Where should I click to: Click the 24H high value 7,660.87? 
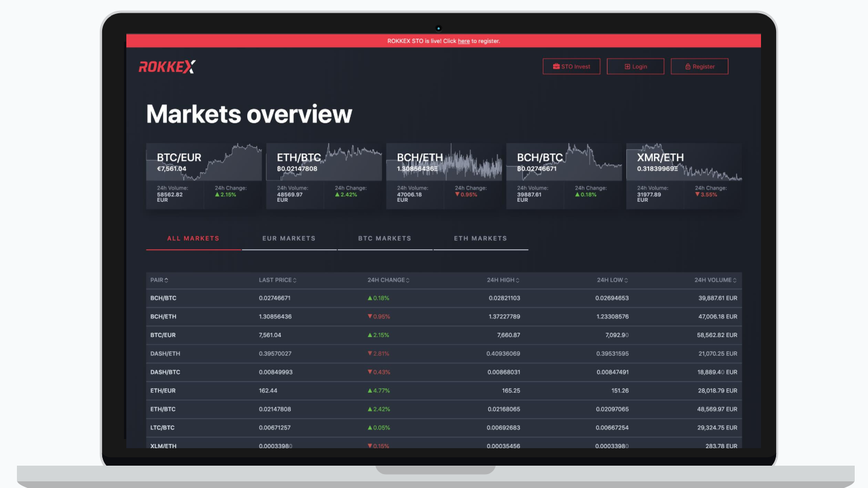coord(508,335)
